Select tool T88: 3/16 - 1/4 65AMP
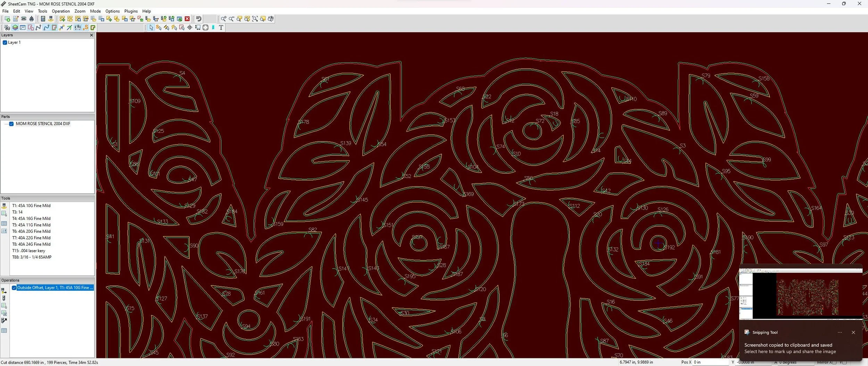 (x=32, y=257)
